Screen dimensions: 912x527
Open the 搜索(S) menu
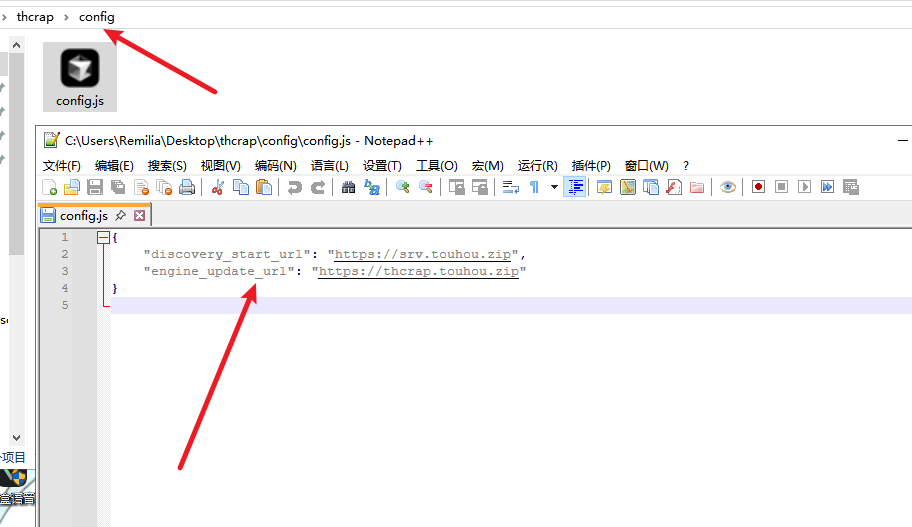(x=167, y=166)
